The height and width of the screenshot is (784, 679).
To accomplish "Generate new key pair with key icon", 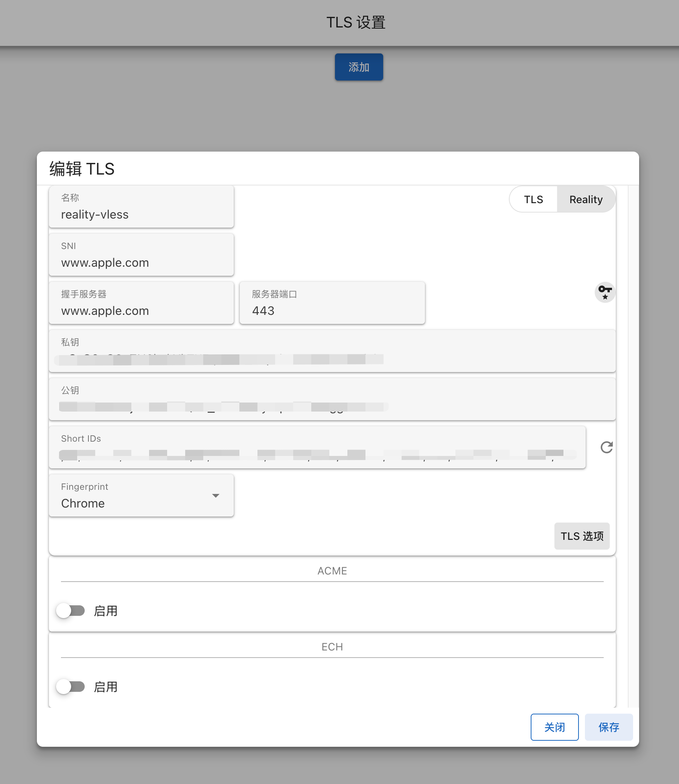I will [x=605, y=292].
